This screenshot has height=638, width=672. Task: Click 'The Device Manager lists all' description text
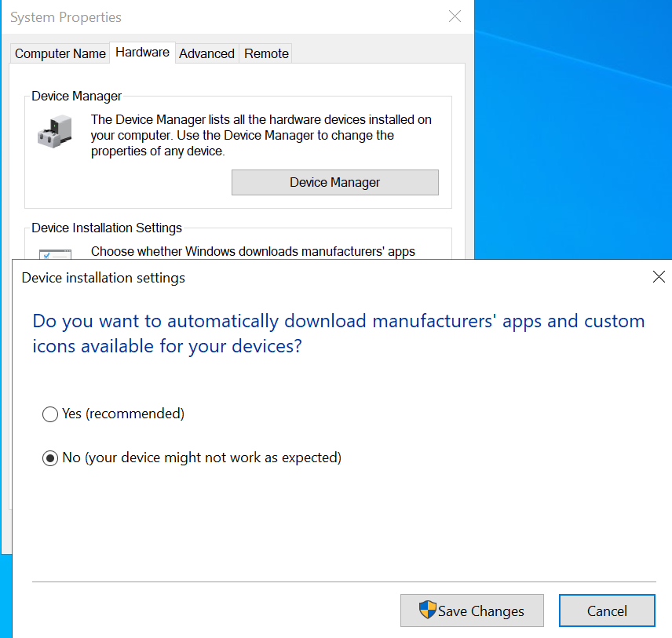coord(261,136)
